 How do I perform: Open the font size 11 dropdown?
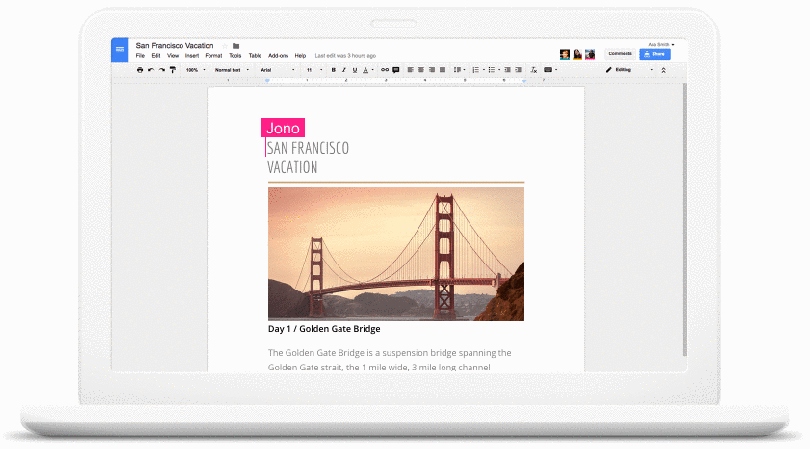click(314, 70)
